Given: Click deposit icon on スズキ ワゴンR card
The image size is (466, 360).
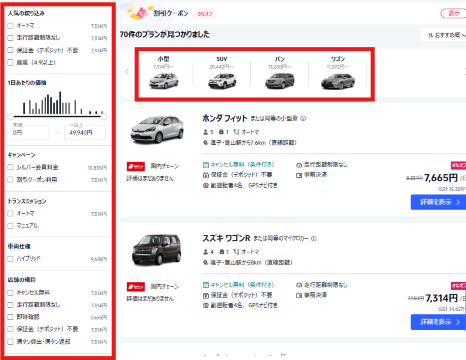Looking at the screenshot, I should (206, 295).
